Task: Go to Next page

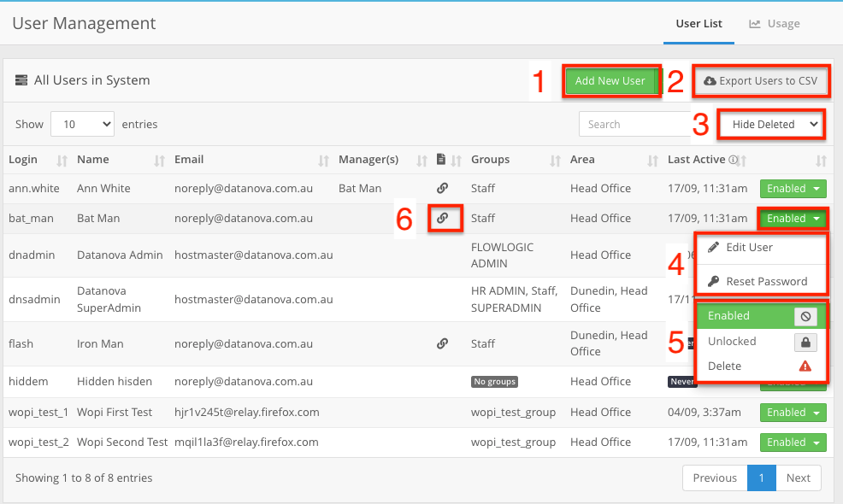Action: click(x=799, y=478)
